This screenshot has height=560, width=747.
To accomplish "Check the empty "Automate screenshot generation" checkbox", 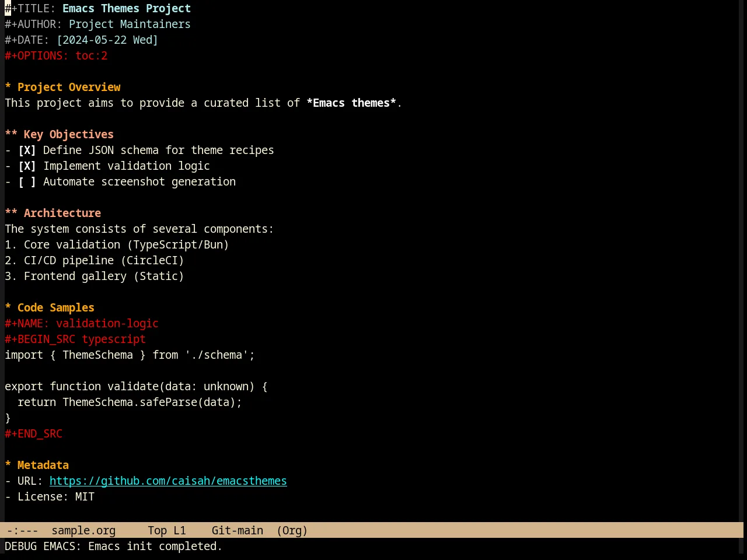I will (x=27, y=181).
